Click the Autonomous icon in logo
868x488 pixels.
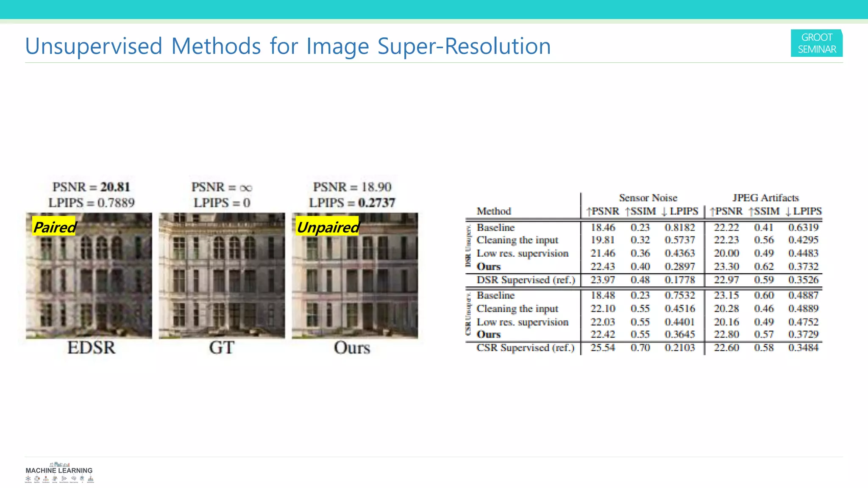pyautogui.click(x=91, y=479)
